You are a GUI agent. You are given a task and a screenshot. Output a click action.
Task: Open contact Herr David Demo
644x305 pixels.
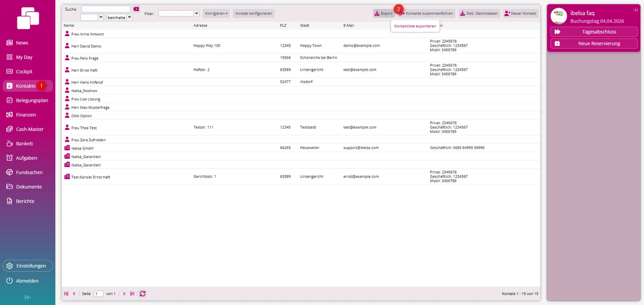coord(86,46)
